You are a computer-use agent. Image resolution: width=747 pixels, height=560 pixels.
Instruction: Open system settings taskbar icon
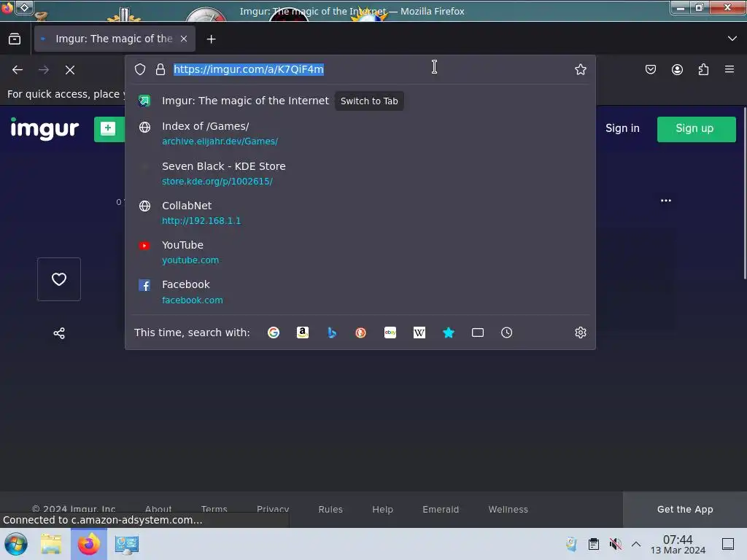tap(127, 544)
